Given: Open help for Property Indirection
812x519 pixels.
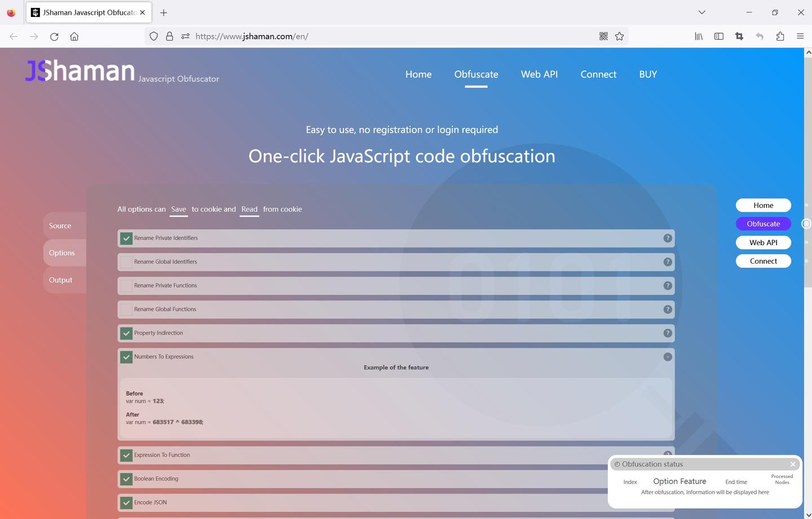Looking at the screenshot, I should click(x=667, y=332).
